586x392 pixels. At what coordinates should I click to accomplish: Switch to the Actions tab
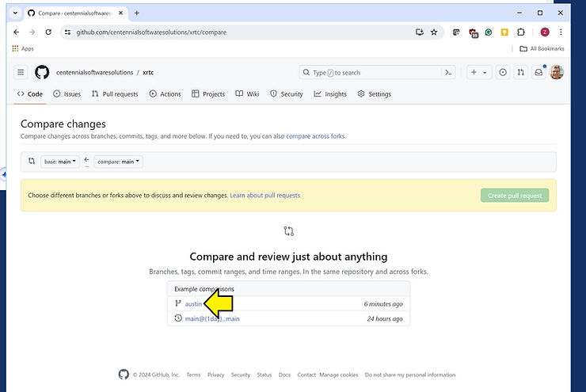click(x=165, y=94)
